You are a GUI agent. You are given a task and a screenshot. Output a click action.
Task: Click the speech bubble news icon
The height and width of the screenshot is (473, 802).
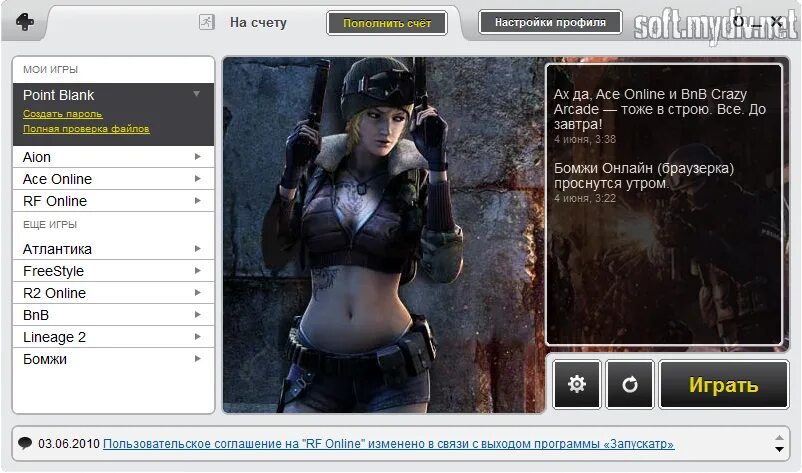click(25, 443)
